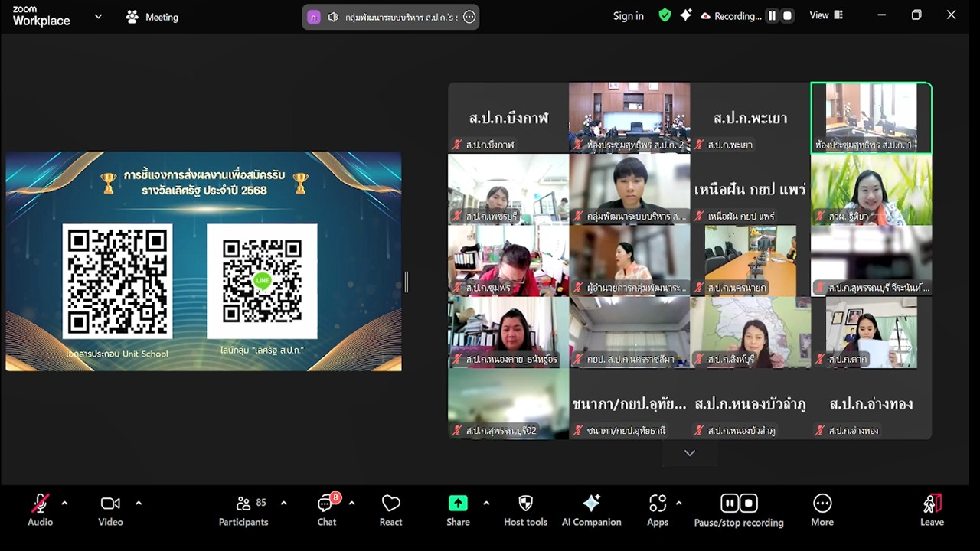Select highlighted ห้องประชุมสุทธิพร ส.ป.ก. 1 tile
The image size is (980, 551).
click(871, 118)
